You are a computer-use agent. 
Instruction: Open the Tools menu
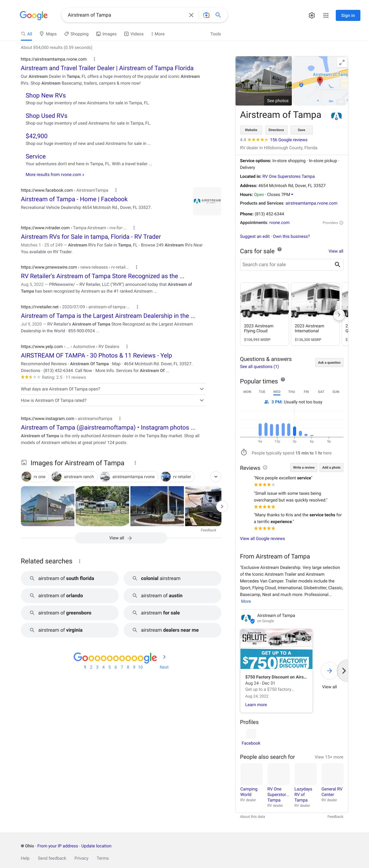[216, 34]
